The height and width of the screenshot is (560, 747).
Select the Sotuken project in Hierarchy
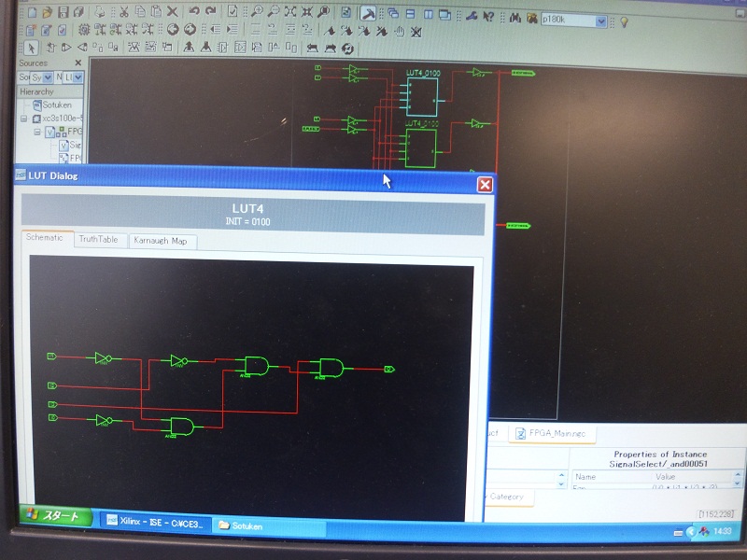coord(52,105)
